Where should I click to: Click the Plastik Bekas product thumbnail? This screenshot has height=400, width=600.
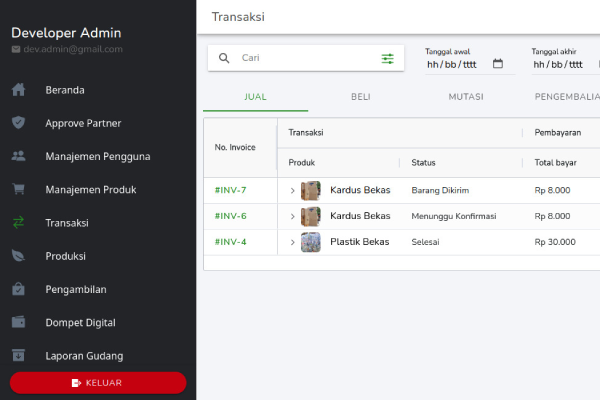pos(311,242)
